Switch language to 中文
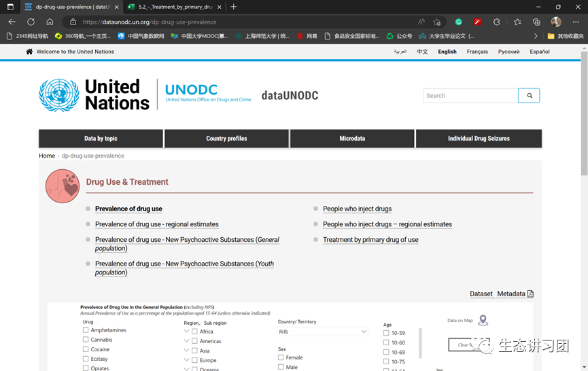 coord(422,52)
